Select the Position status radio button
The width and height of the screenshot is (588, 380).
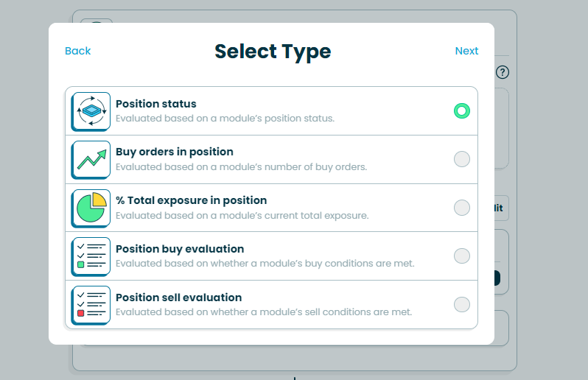(x=461, y=110)
